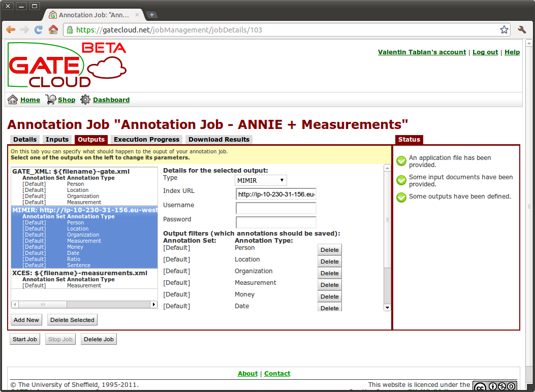
Task: Delete the Money output filter
Action: 330,297
